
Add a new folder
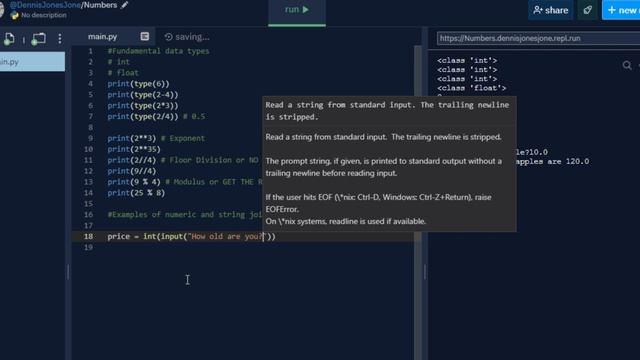pos(38,39)
